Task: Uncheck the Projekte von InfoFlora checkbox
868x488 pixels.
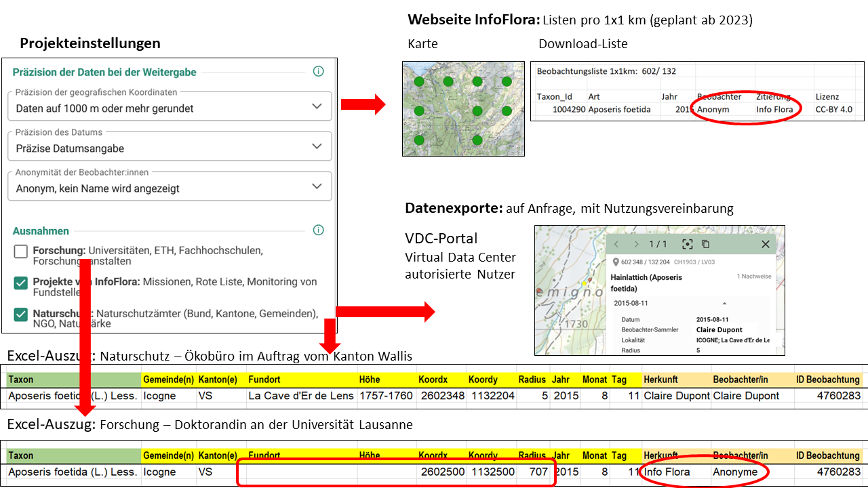Action: tap(21, 283)
